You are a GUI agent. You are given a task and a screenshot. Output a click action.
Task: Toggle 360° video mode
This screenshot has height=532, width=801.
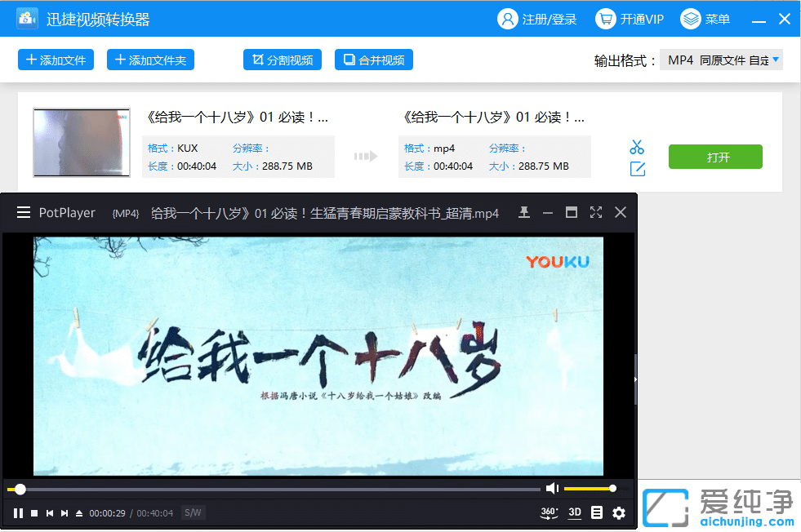click(550, 512)
